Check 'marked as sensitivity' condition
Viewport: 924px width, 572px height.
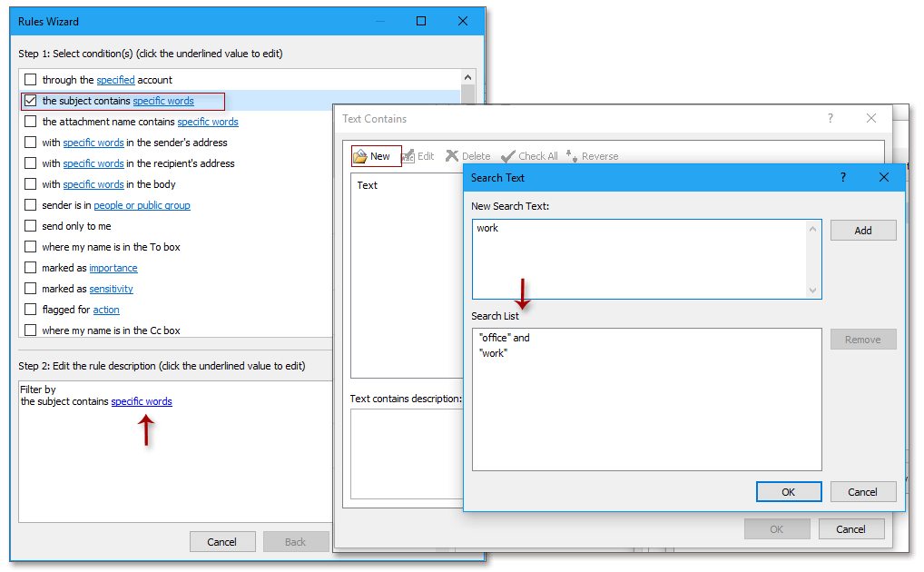31,289
